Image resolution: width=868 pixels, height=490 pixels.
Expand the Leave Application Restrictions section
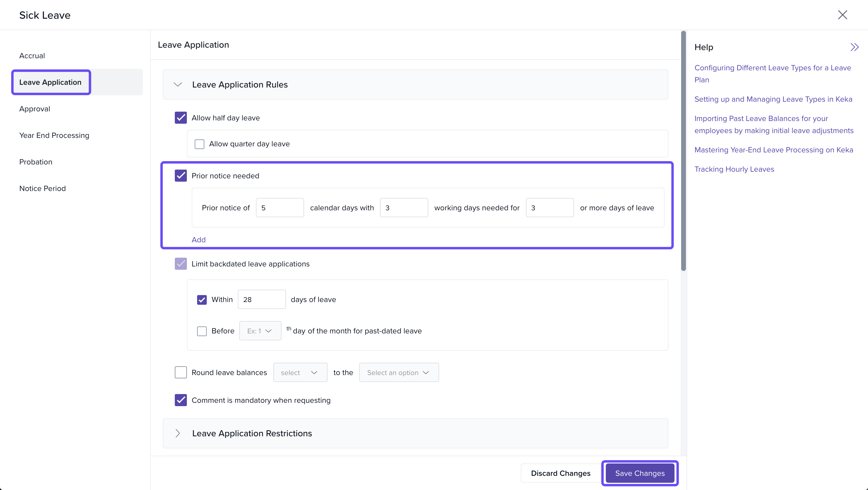tap(178, 433)
